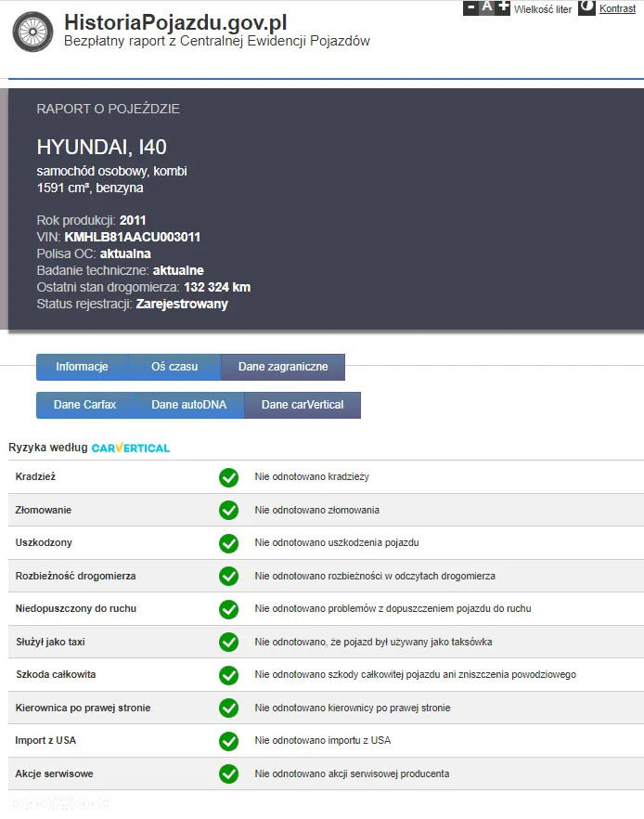Click the Import z USA label
This screenshot has height=819, width=644.
[x=45, y=741]
